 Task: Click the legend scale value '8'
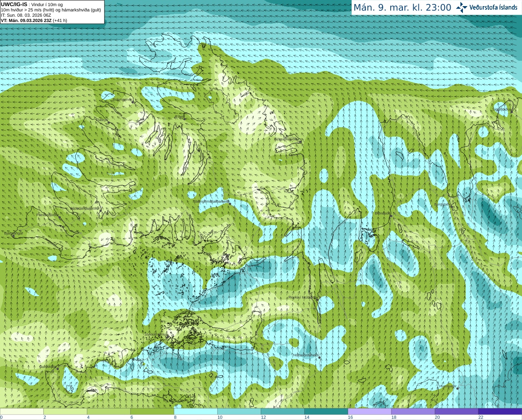coord(175,417)
